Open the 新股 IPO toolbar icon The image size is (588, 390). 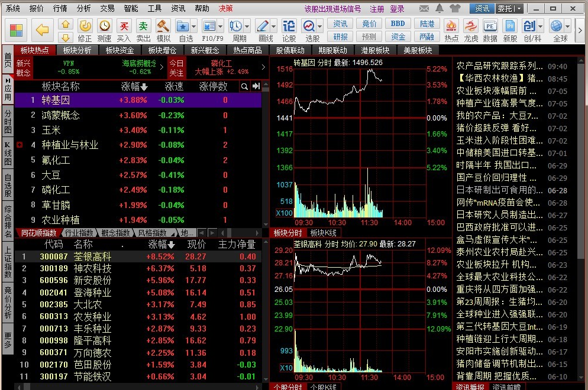(510, 29)
